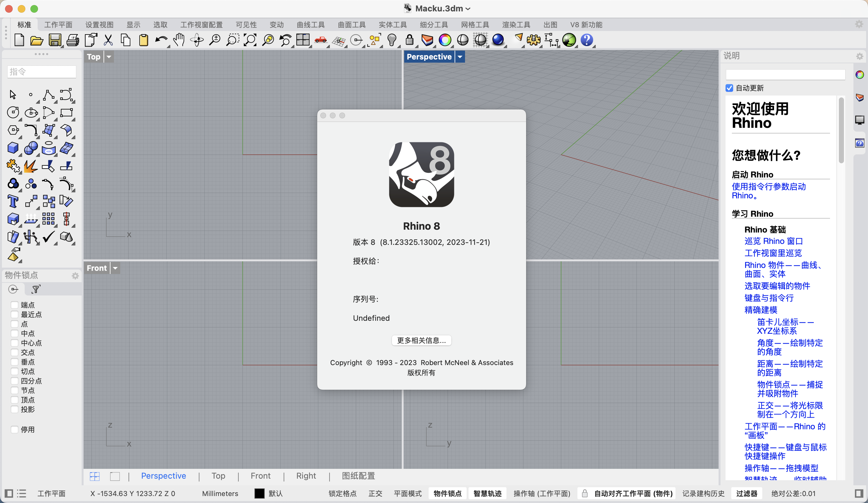Enable the 中点 snap checkbox
The width and height of the screenshot is (868, 503).
coord(15,333)
